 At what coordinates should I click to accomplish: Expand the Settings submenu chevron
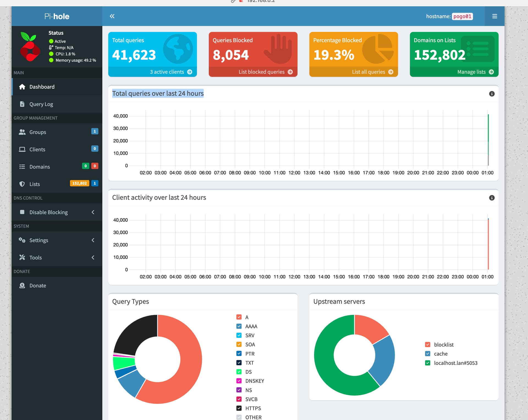pyautogui.click(x=93, y=240)
